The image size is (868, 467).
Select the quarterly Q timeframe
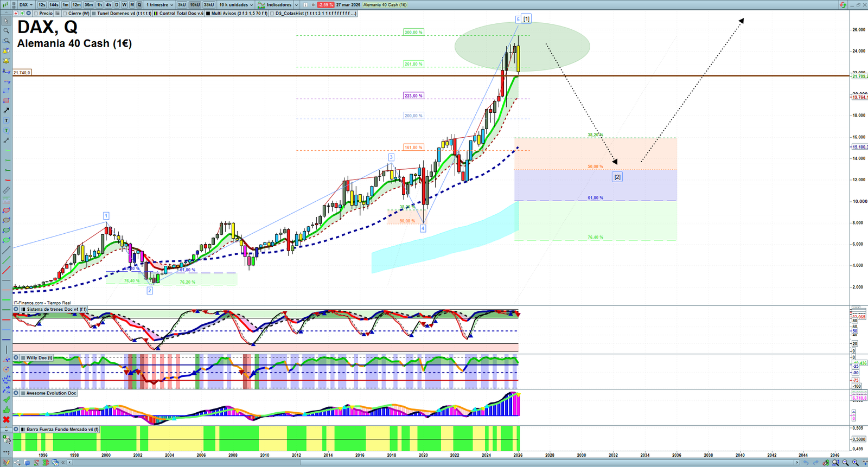pos(139,5)
